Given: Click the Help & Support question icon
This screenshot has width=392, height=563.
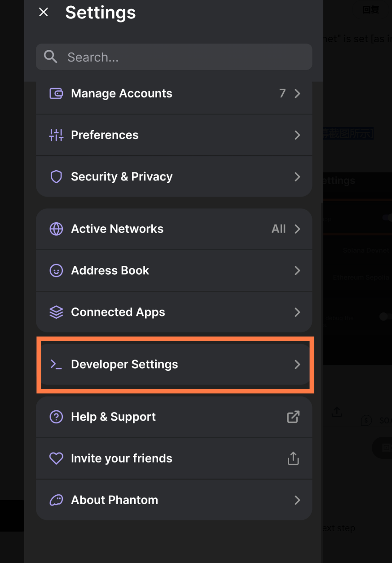Looking at the screenshot, I should pyautogui.click(x=56, y=417).
